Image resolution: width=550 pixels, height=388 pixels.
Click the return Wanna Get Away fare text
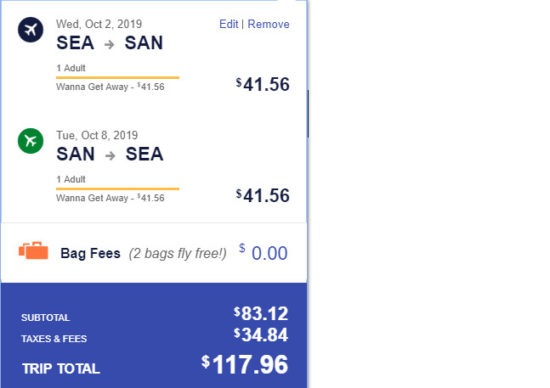pyautogui.click(x=110, y=198)
